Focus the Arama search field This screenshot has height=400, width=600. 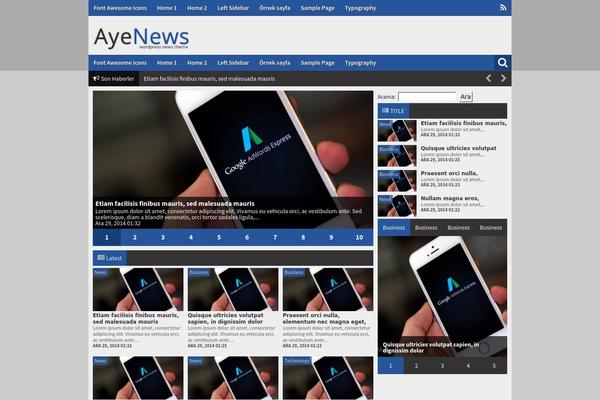[427, 96]
